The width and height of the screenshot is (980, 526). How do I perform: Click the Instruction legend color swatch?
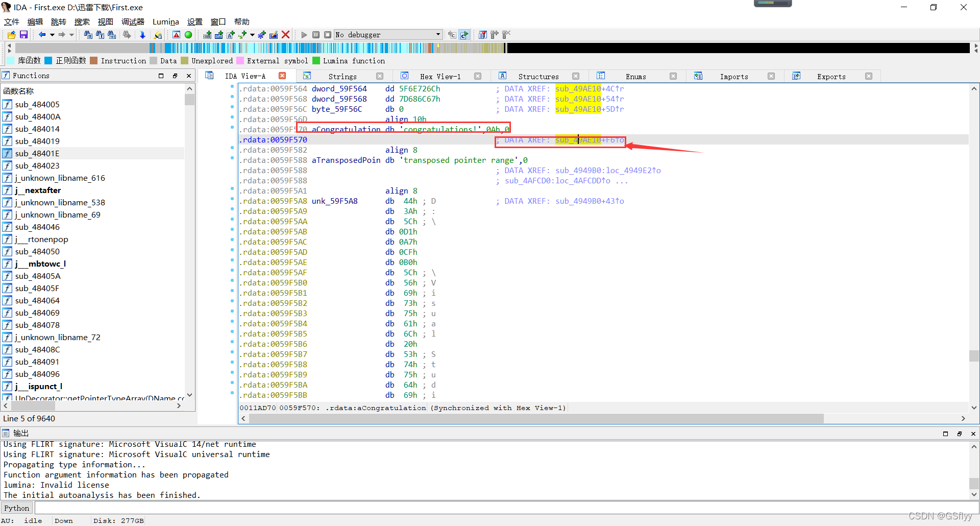[93, 61]
